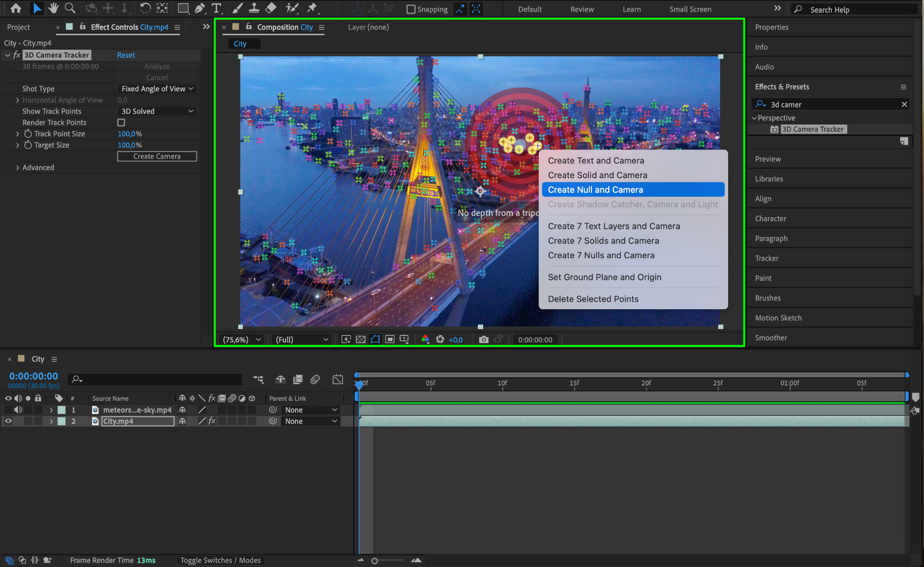This screenshot has height=567, width=924.
Task: Enable the Snapping checkbox
Action: 411,9
